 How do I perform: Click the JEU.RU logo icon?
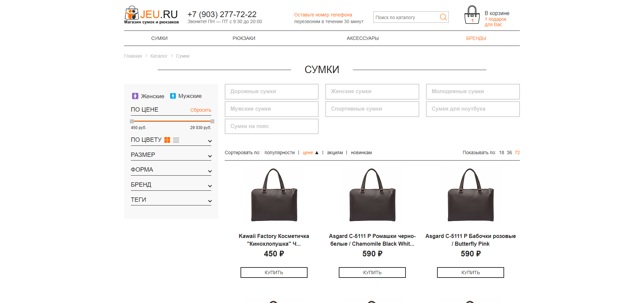tap(131, 13)
